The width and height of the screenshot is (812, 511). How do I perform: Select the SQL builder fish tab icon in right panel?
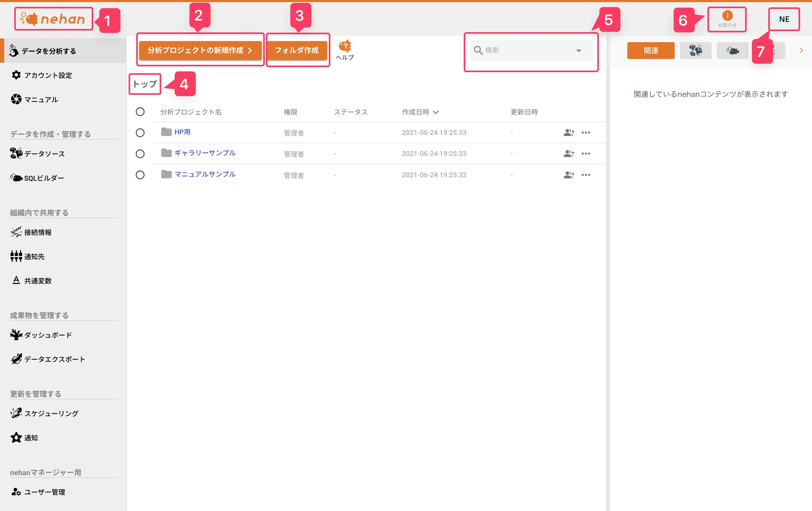732,51
